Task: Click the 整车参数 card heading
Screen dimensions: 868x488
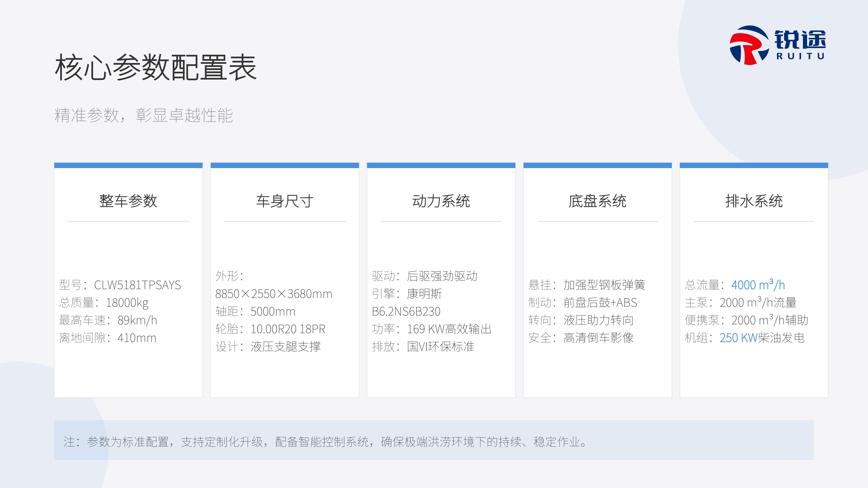Action: pyautogui.click(x=128, y=201)
